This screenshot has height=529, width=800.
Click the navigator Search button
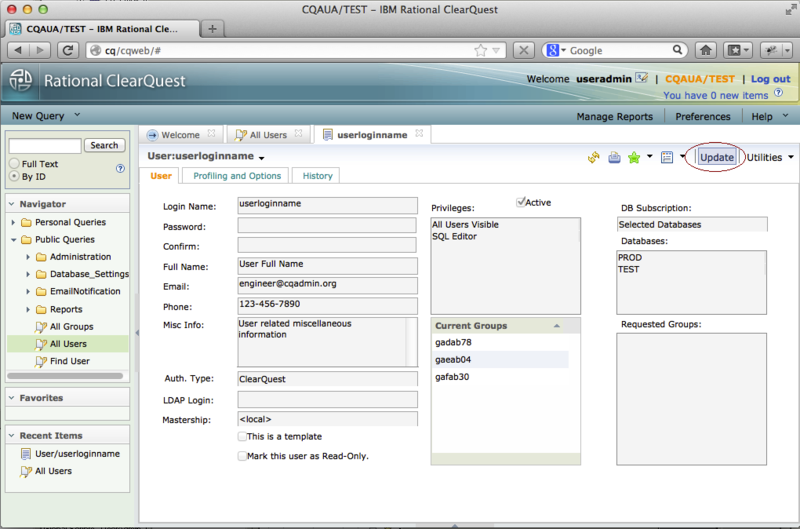(x=104, y=145)
